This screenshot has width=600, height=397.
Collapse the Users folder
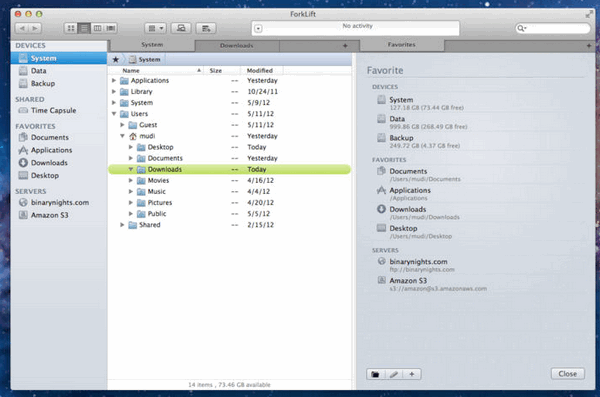click(x=114, y=114)
